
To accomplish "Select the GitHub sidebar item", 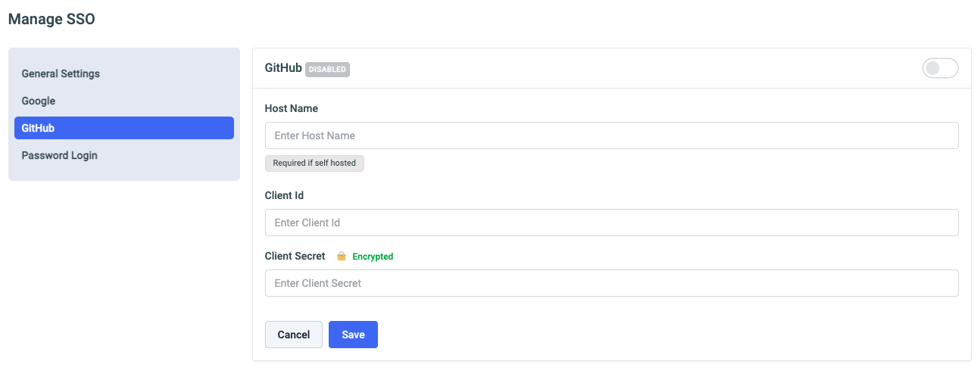I will (x=123, y=128).
